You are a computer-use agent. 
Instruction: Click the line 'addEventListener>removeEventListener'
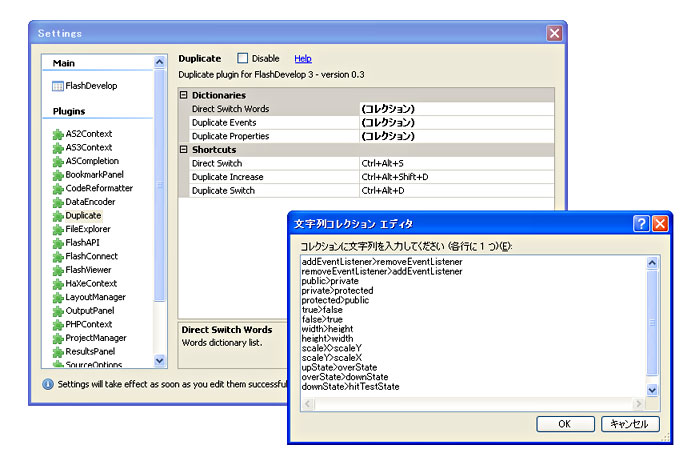pos(382,262)
